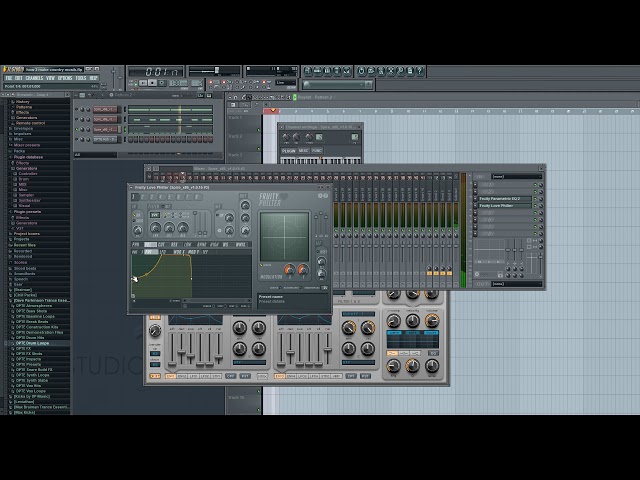Mute the first channel in the step sequencer

[76, 109]
